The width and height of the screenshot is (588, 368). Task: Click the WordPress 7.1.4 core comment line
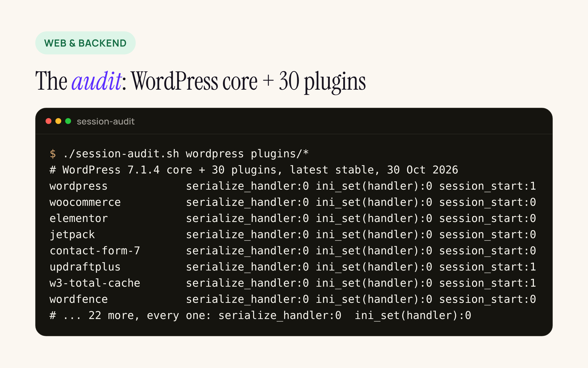click(254, 170)
